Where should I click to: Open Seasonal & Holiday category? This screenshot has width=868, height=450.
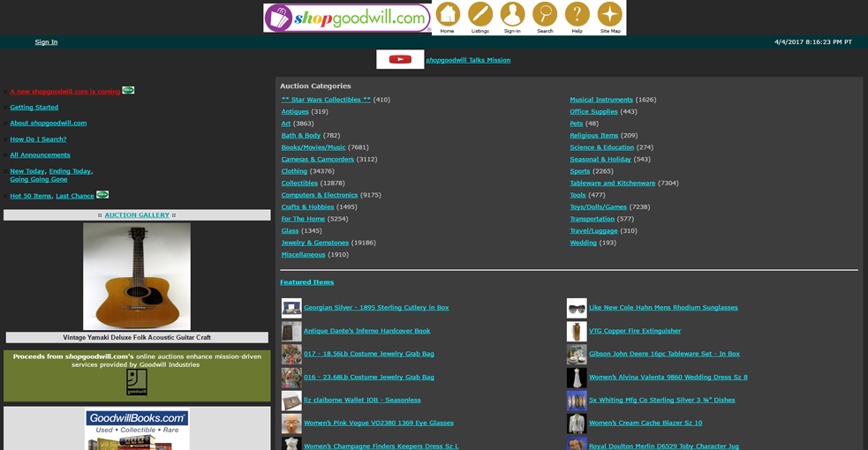pos(600,159)
